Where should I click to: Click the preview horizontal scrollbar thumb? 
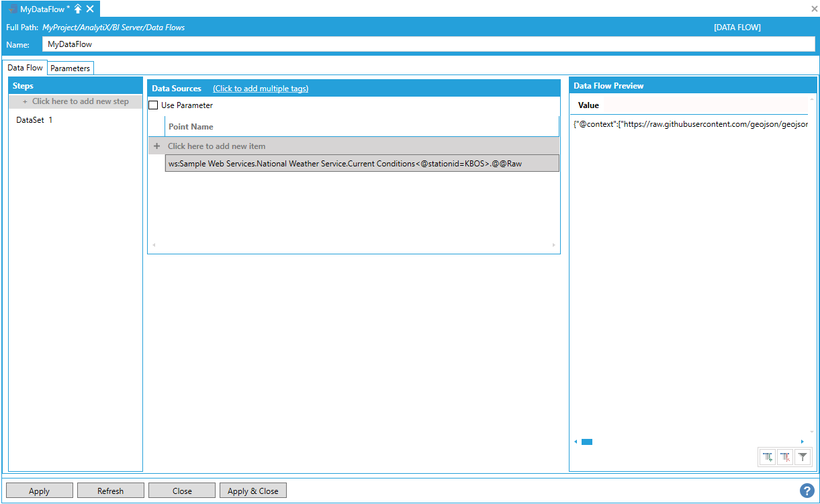click(586, 442)
